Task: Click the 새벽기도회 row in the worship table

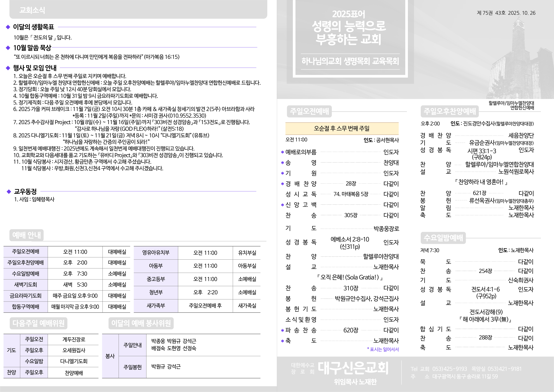Action: coord(26,285)
